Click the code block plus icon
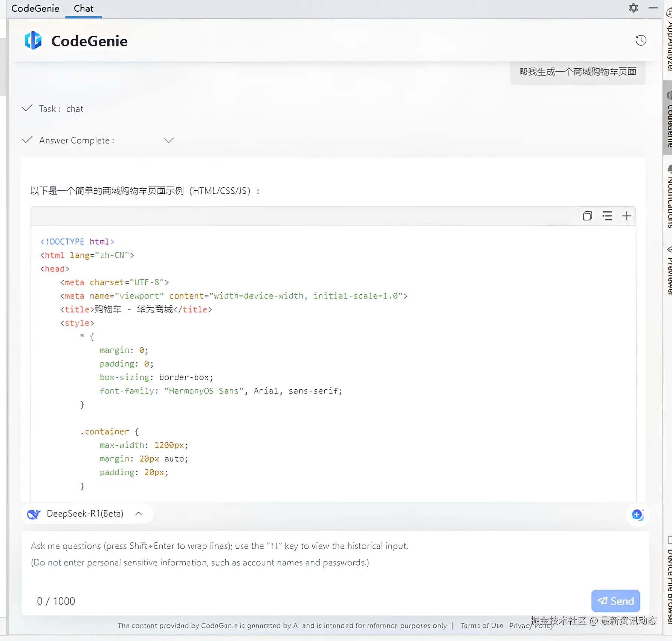 [626, 216]
